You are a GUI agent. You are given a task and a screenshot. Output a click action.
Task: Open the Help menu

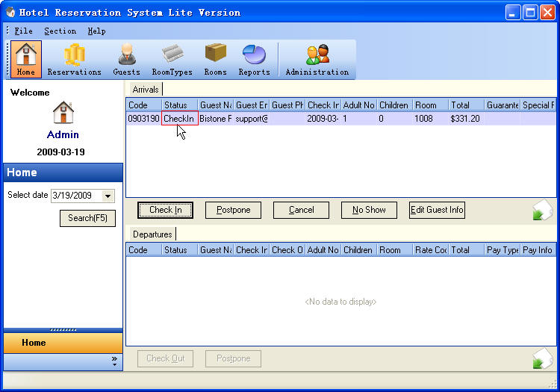tap(96, 31)
